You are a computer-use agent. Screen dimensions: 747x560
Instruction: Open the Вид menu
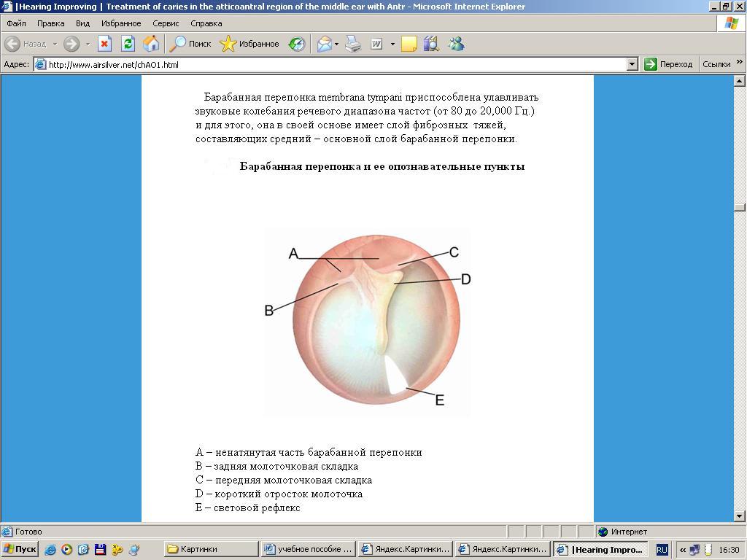pyautogui.click(x=82, y=23)
